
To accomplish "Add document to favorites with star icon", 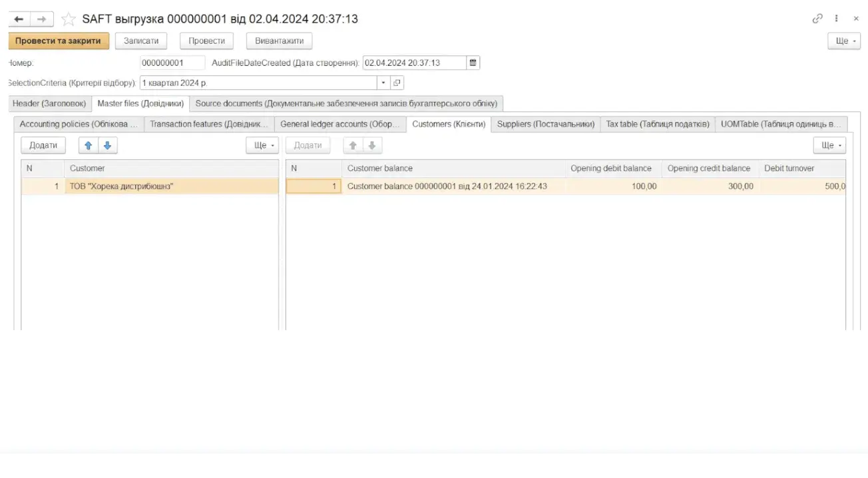I will tap(68, 19).
